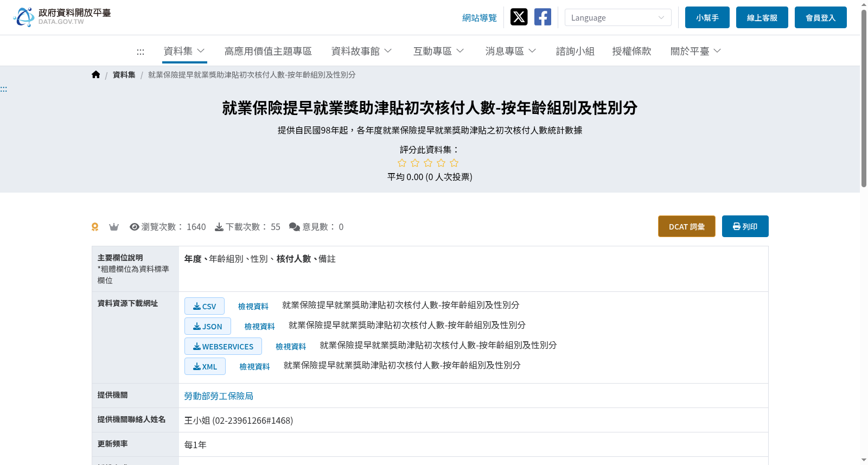
Task: Select the update frequency value 每1年
Action: (x=195, y=445)
